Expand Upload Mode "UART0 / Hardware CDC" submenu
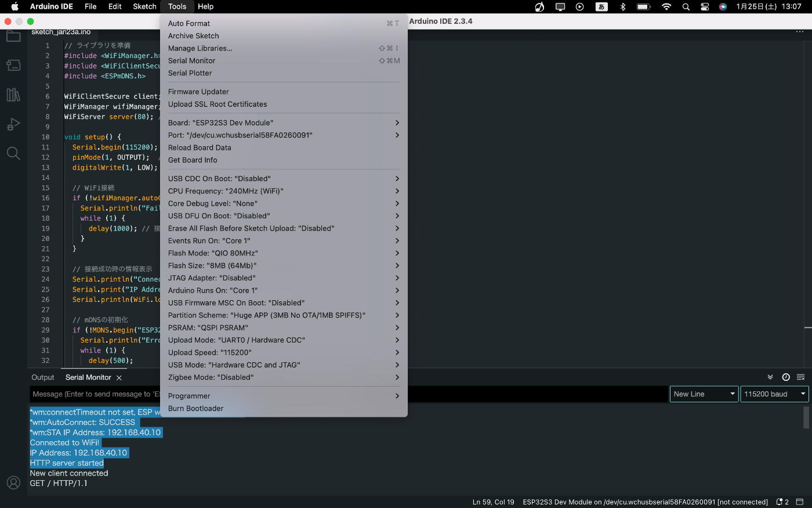Viewport: 812px width, 508px height. [x=284, y=340]
